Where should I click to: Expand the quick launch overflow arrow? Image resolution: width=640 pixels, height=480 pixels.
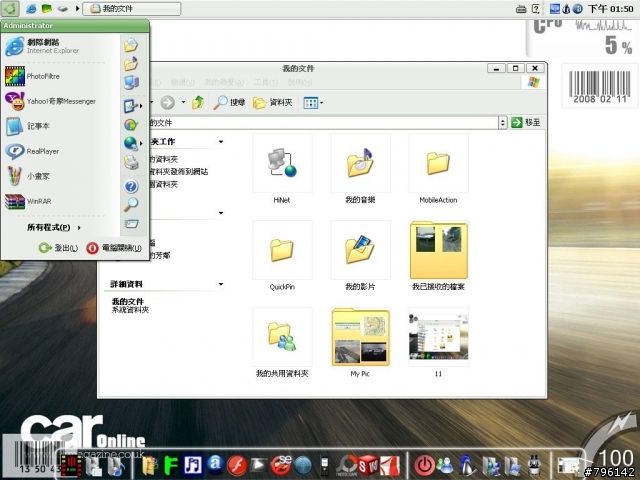click(77, 8)
